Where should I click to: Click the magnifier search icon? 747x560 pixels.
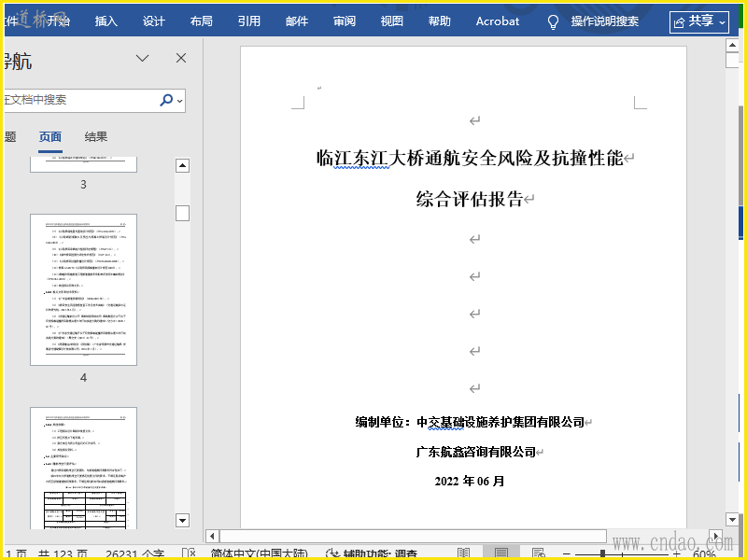166,100
